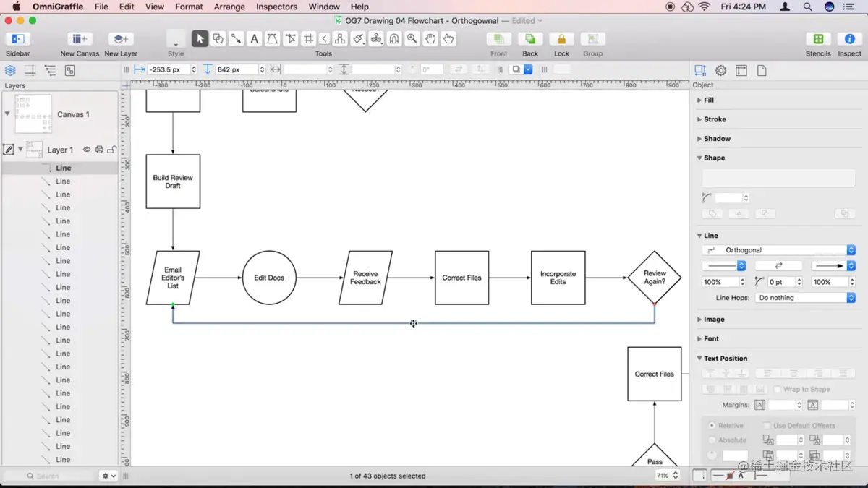868x488 pixels.
Task: Expand the Font section
Action: tap(699, 338)
